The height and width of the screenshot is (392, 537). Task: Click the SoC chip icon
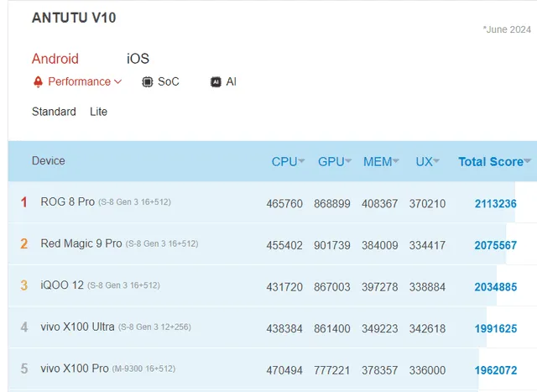click(148, 82)
